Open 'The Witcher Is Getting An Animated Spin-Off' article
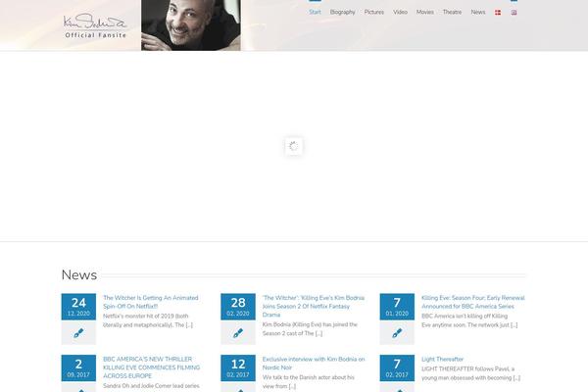This screenshot has width=588, height=392. click(x=151, y=302)
